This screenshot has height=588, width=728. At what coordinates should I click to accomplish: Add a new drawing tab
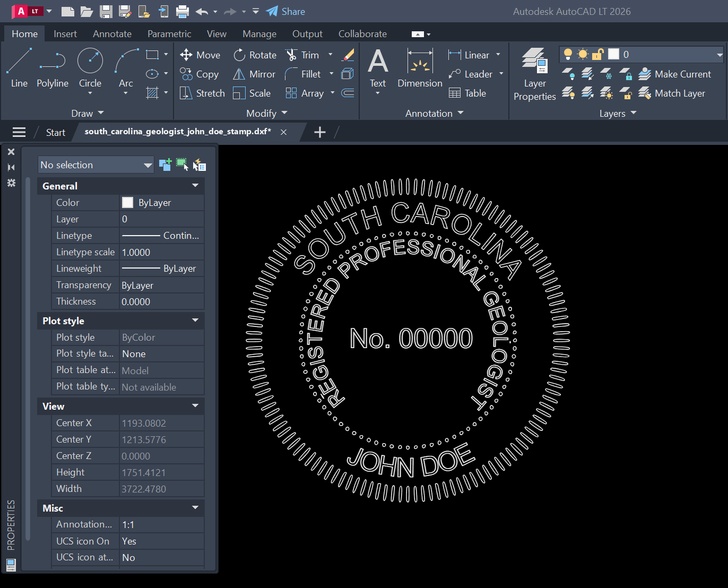[320, 132]
